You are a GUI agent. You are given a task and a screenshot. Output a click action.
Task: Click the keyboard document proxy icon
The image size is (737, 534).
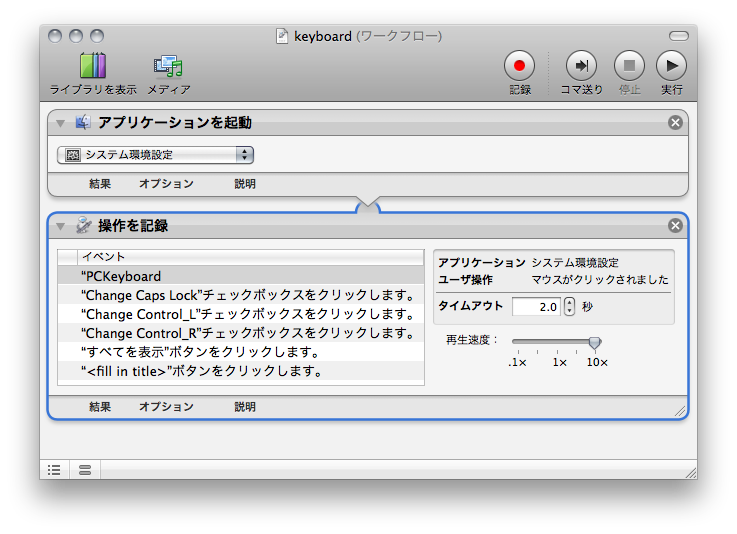coord(282,36)
